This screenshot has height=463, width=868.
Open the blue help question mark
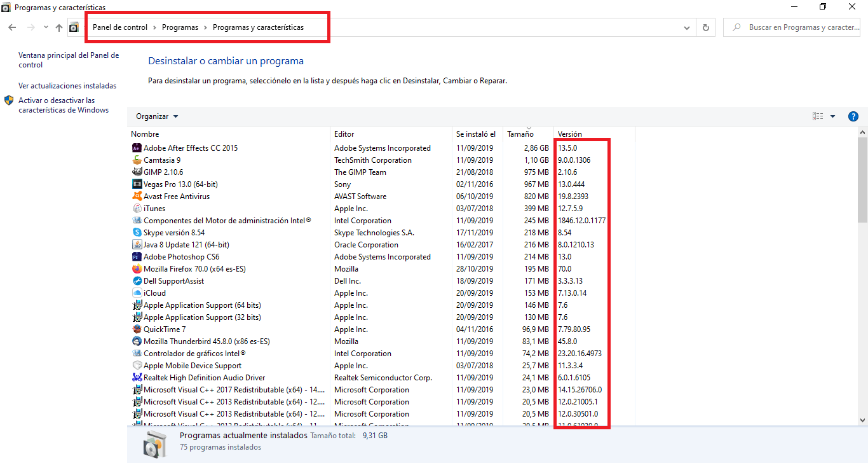point(853,116)
